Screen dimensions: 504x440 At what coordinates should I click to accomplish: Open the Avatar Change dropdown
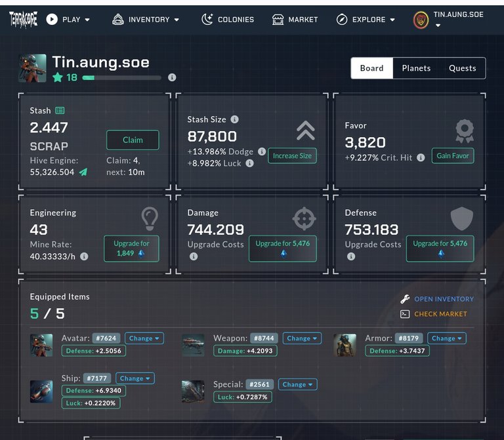(x=144, y=338)
